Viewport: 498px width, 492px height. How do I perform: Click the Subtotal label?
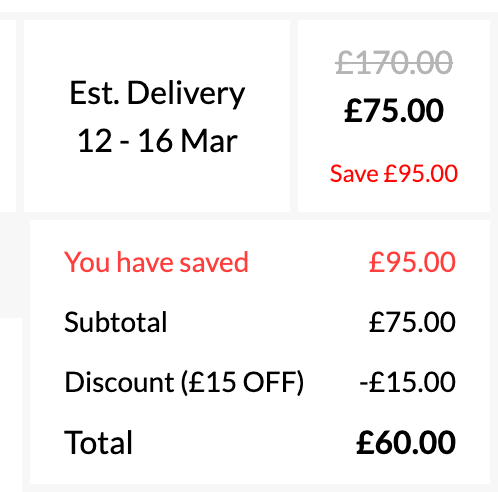(x=115, y=322)
